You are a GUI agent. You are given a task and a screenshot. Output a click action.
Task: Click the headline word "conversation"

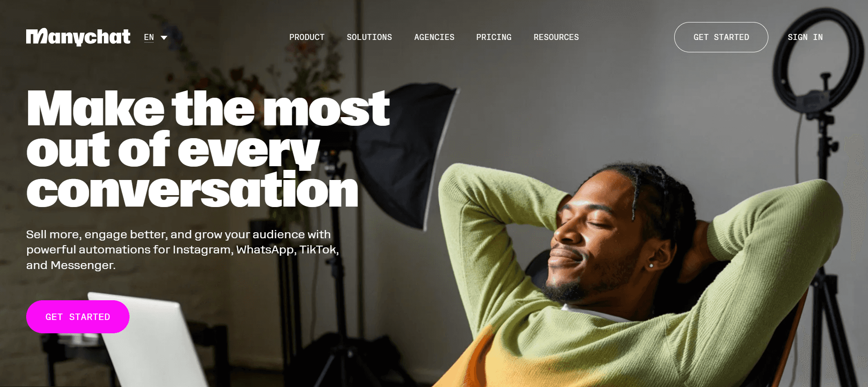pos(192,190)
